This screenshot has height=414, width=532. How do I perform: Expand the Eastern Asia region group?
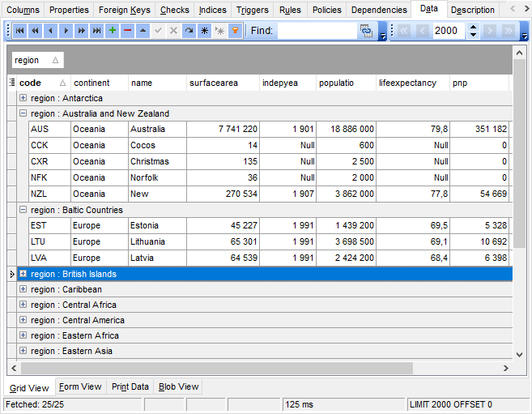(x=23, y=351)
